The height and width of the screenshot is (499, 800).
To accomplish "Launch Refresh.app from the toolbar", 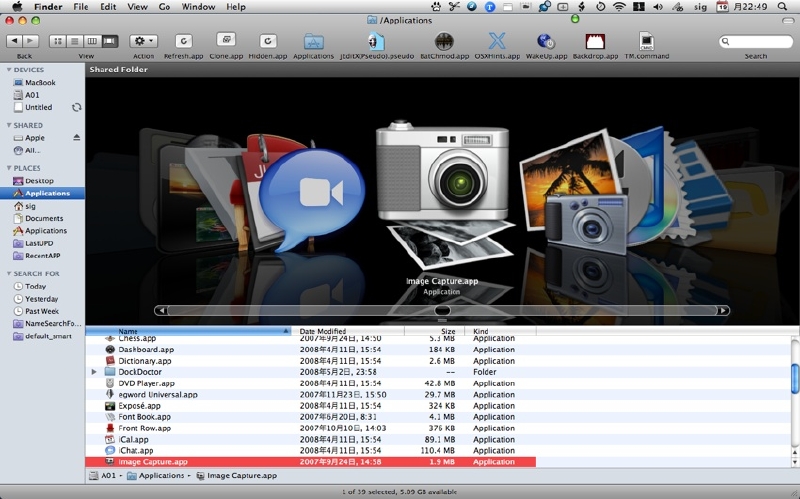I will (x=184, y=41).
